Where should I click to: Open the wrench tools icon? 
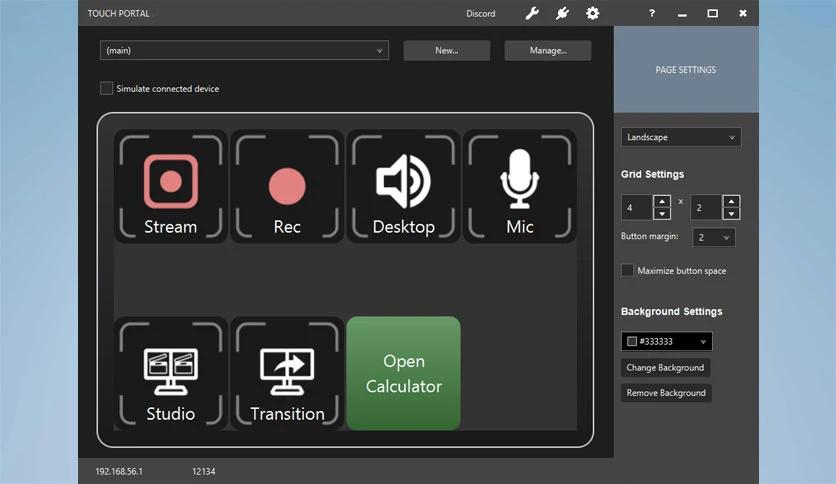pyautogui.click(x=532, y=13)
